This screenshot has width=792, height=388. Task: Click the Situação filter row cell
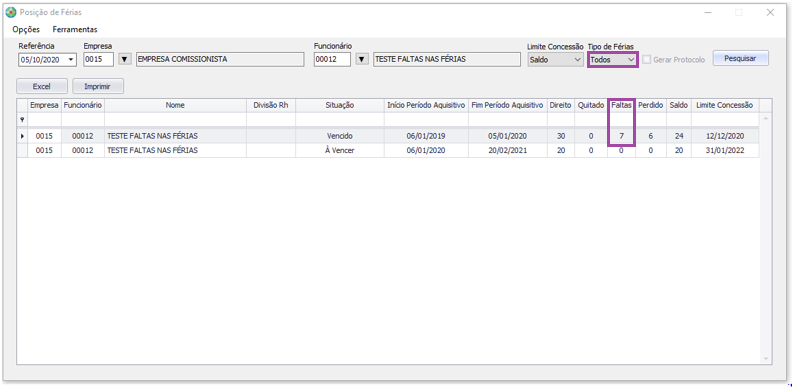340,120
